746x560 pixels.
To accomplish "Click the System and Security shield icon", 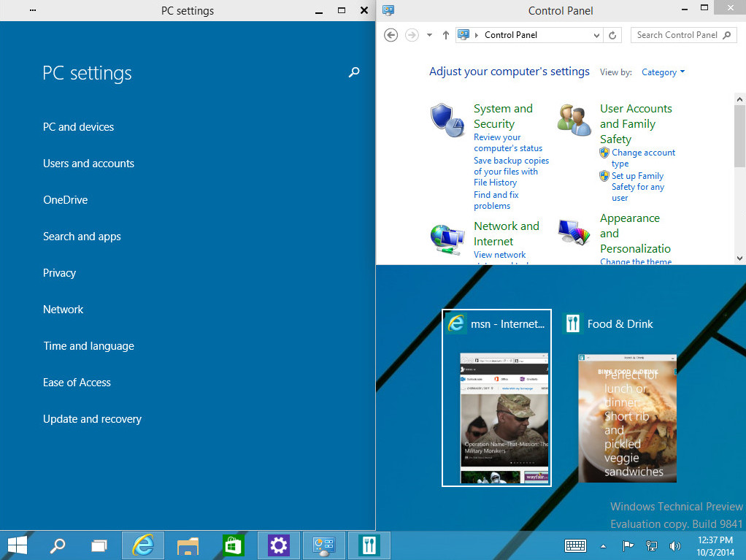I will pyautogui.click(x=447, y=120).
